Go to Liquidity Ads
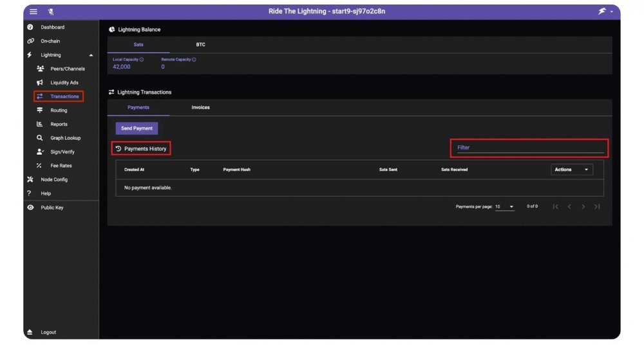This screenshot has height=345, width=644. tap(64, 83)
